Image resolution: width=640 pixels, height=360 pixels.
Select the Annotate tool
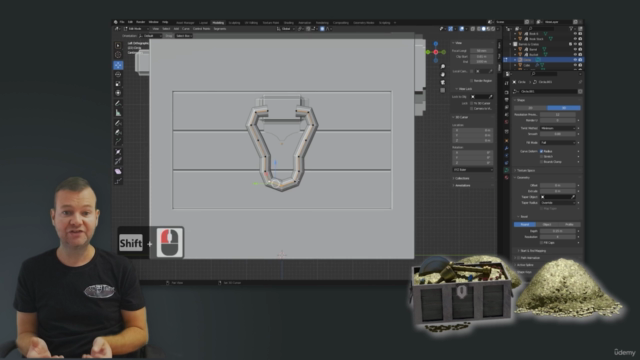[118, 103]
